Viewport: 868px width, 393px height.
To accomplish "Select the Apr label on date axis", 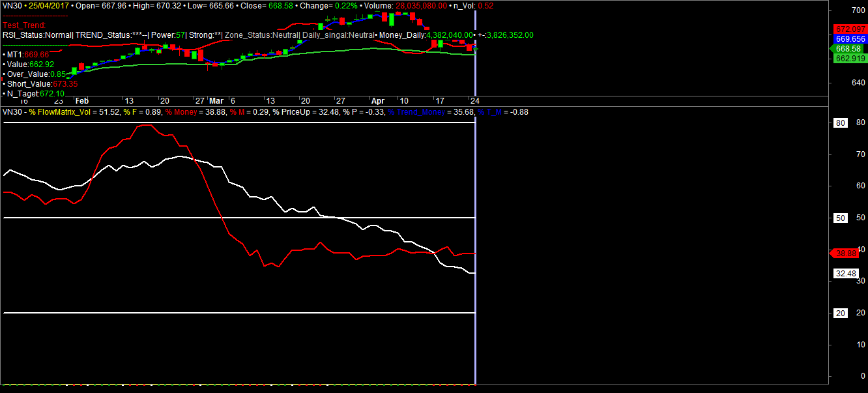I will click(378, 101).
